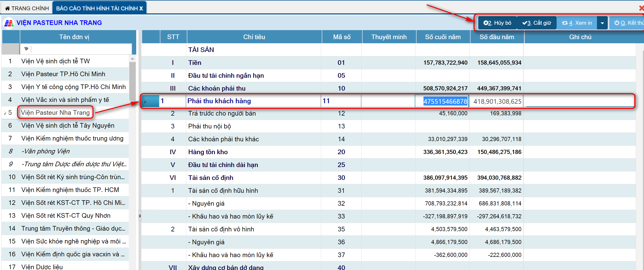Open the dropdown arrow beside Xem in

(x=602, y=23)
